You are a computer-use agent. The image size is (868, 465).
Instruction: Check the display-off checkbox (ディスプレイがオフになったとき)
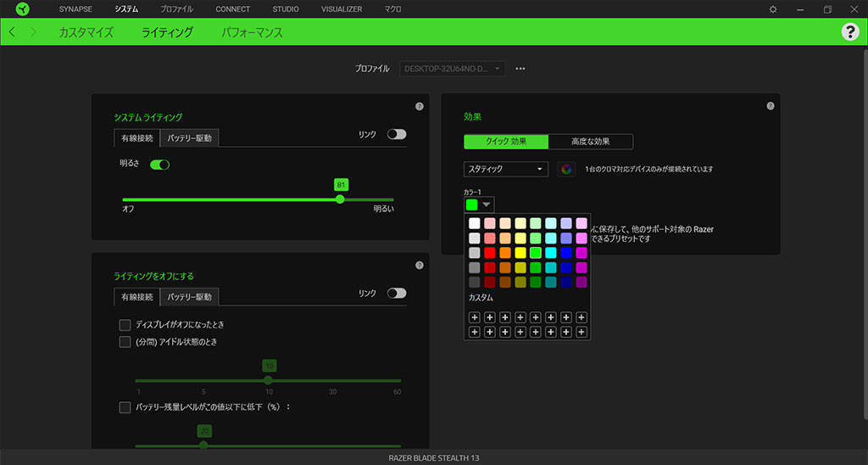(125, 325)
